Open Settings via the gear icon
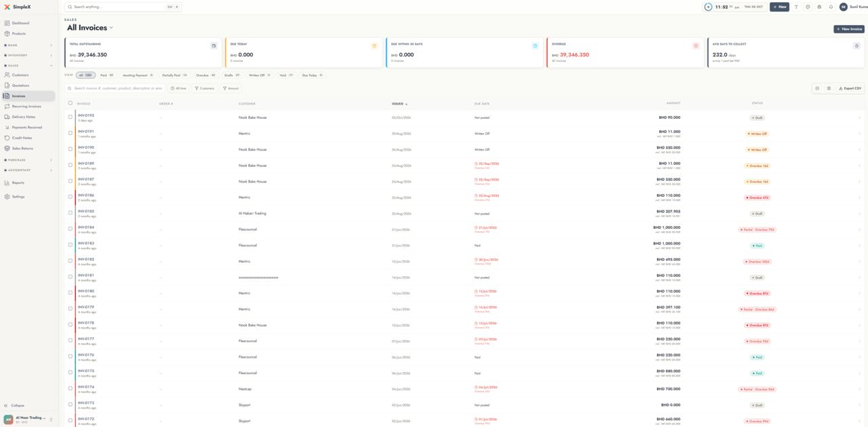Viewport: 868px width, 427px height. coord(7,197)
